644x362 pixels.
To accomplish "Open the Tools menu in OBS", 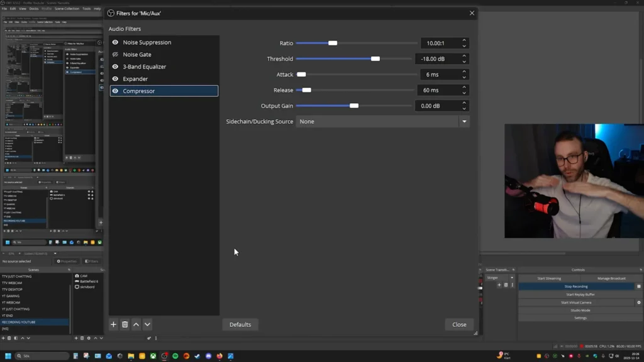I will click(x=86, y=9).
